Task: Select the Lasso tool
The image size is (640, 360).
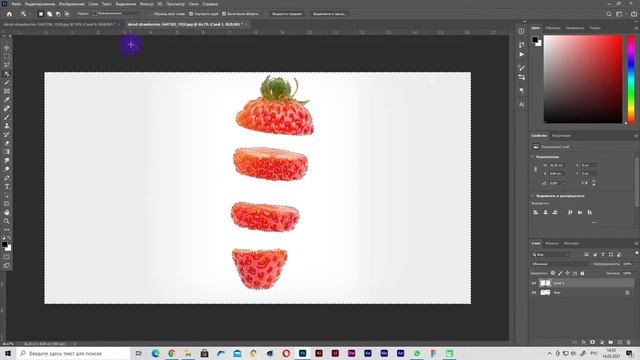Action: [x=7, y=65]
